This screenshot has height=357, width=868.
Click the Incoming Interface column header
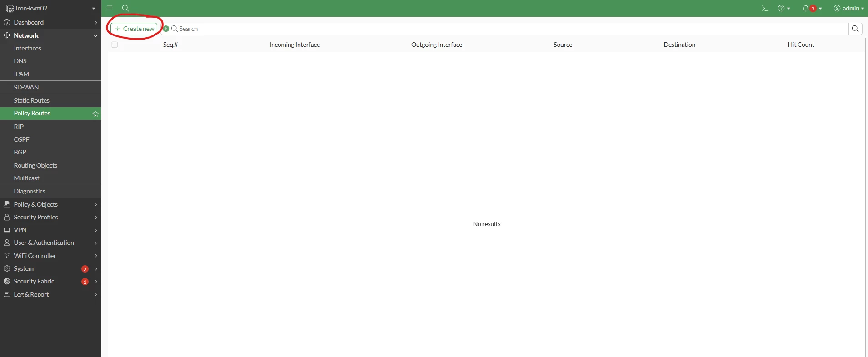coord(294,45)
